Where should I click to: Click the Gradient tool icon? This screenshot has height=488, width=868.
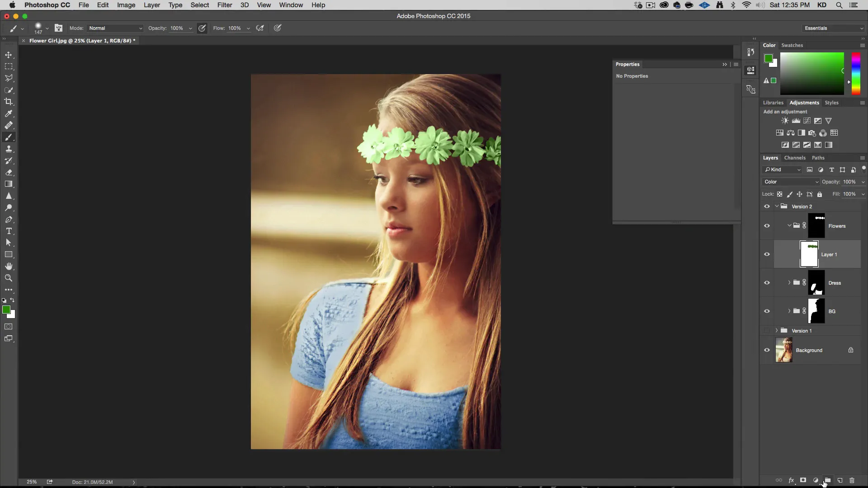click(9, 183)
